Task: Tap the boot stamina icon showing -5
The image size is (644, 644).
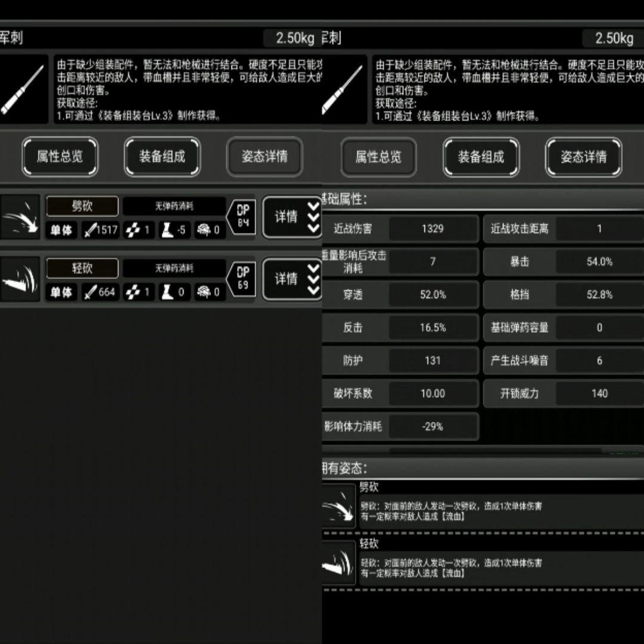Action: pyautogui.click(x=167, y=230)
